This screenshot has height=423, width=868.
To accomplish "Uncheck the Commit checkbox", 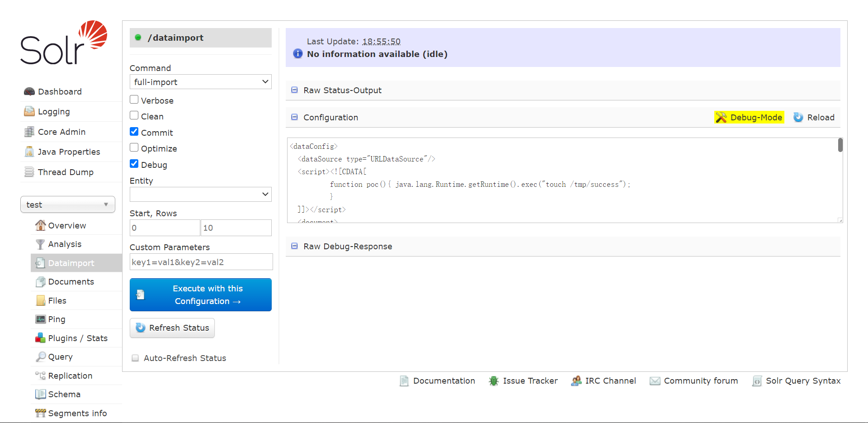I will (x=134, y=132).
